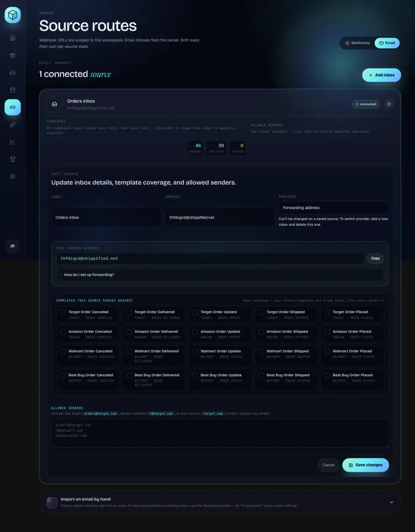Open the package box icon in sidebar
Image resolution: width=415 pixels, height=532 pixels.
pos(12,55)
